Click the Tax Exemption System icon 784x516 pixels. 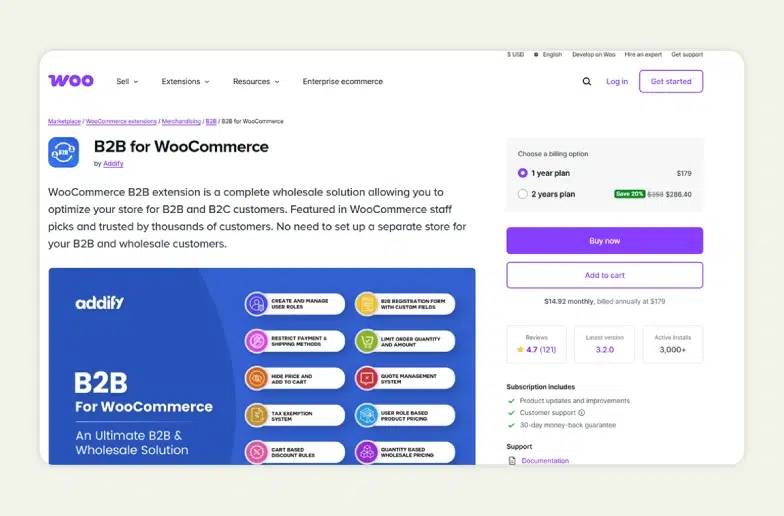(x=257, y=416)
